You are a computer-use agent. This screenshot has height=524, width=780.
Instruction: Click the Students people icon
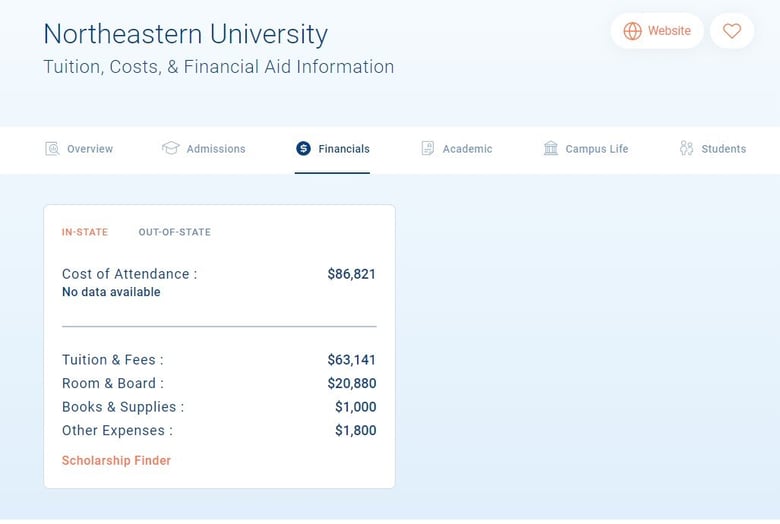coord(686,148)
